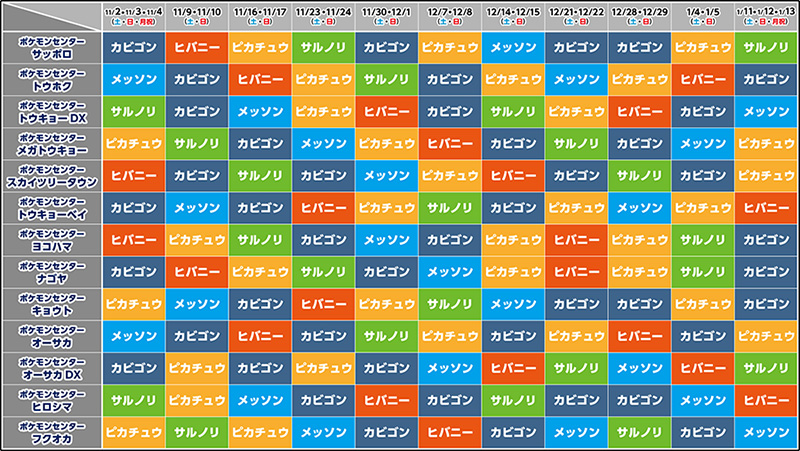Select トウホク's ヒバニー cell under 1/4・1/5
This screenshot has height=451, width=800.
click(x=703, y=80)
